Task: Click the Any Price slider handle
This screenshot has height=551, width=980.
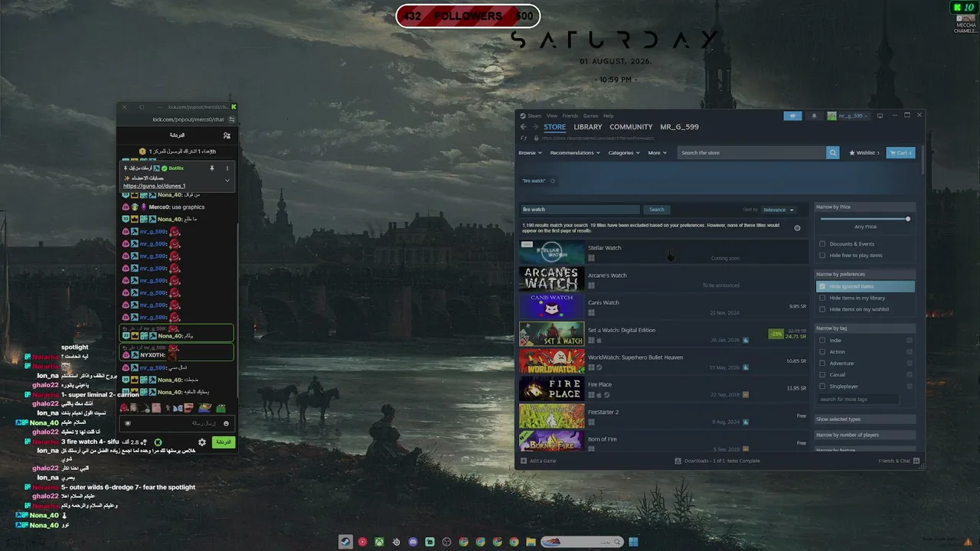Action: pyautogui.click(x=908, y=219)
